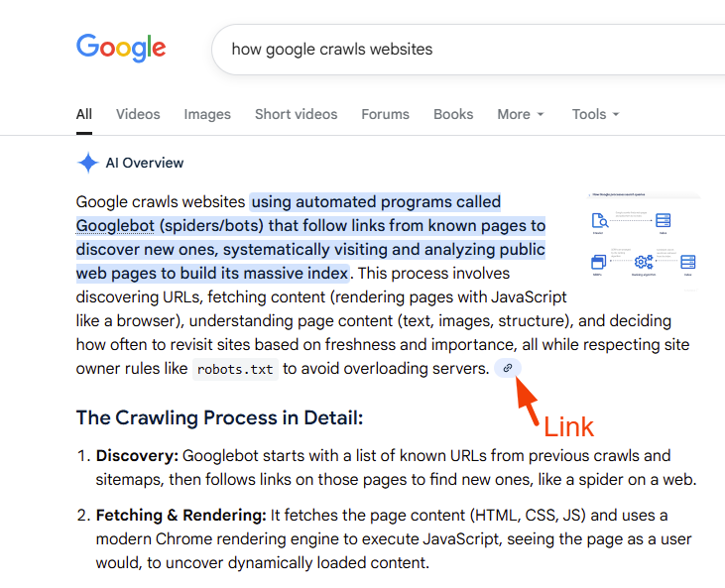The image size is (725, 588).
Task: Switch to the Videos tab
Action: point(138,114)
